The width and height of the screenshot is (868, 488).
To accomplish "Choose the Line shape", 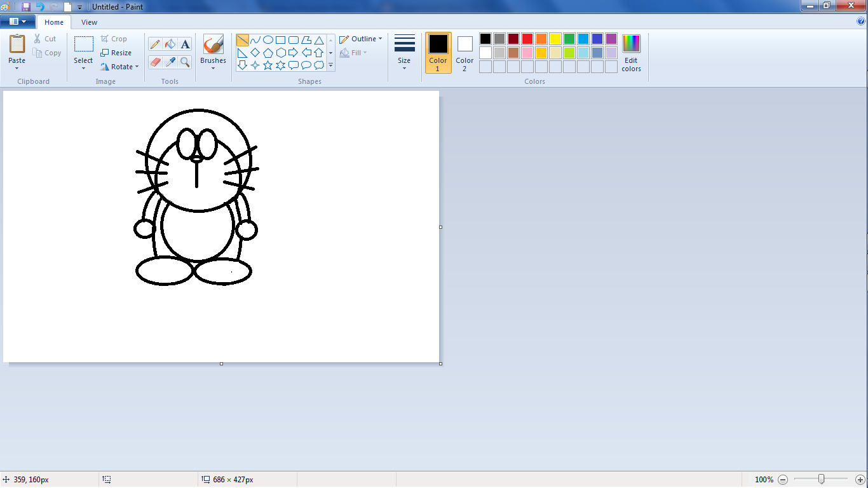I will point(243,40).
